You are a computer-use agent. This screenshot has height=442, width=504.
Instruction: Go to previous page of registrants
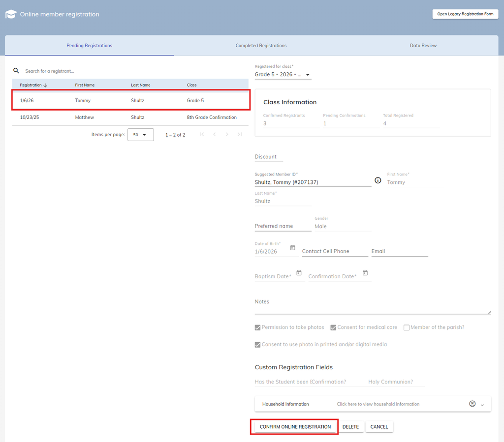215,134
